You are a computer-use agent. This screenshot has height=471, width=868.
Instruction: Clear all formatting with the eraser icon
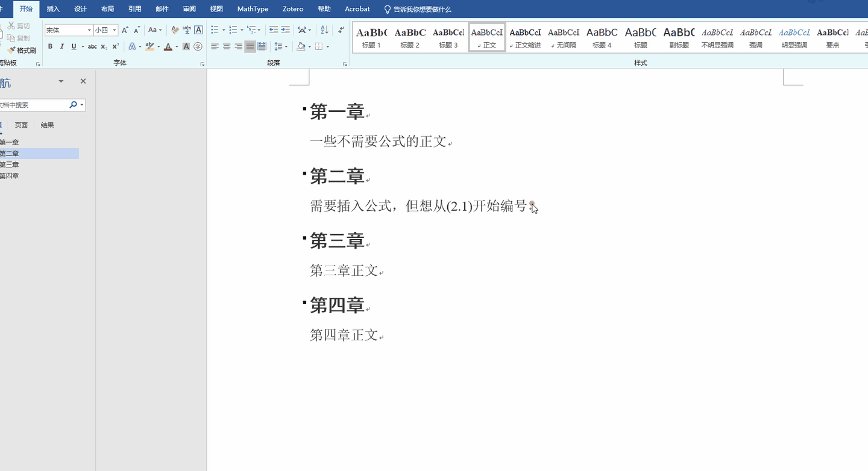[x=175, y=30]
